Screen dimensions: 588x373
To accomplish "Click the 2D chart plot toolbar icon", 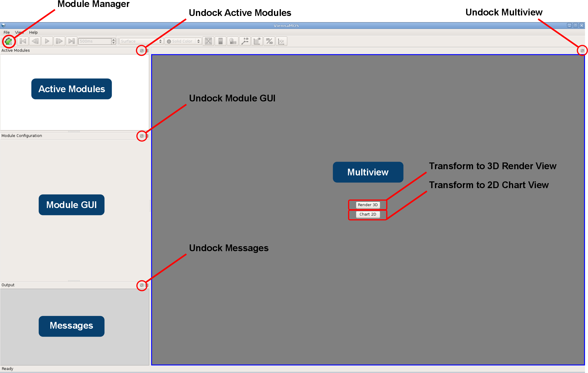I will coord(281,41).
